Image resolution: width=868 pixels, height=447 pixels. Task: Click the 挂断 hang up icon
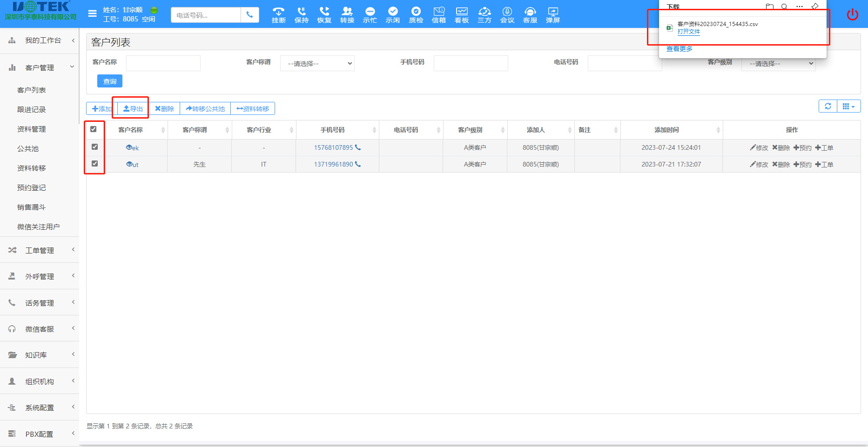click(278, 14)
